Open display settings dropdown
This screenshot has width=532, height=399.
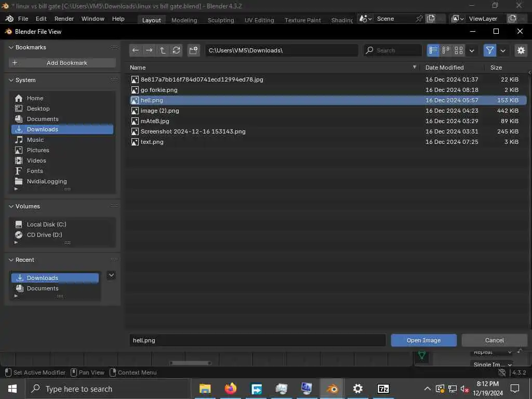pos(472,50)
